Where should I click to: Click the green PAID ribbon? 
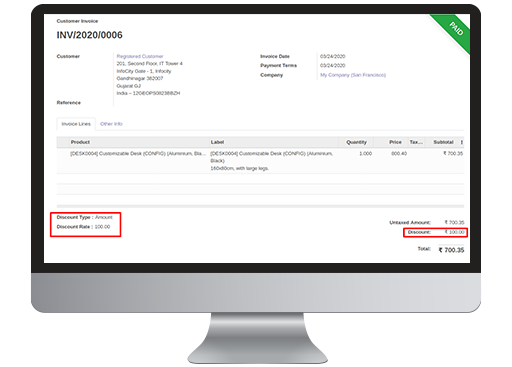(455, 29)
